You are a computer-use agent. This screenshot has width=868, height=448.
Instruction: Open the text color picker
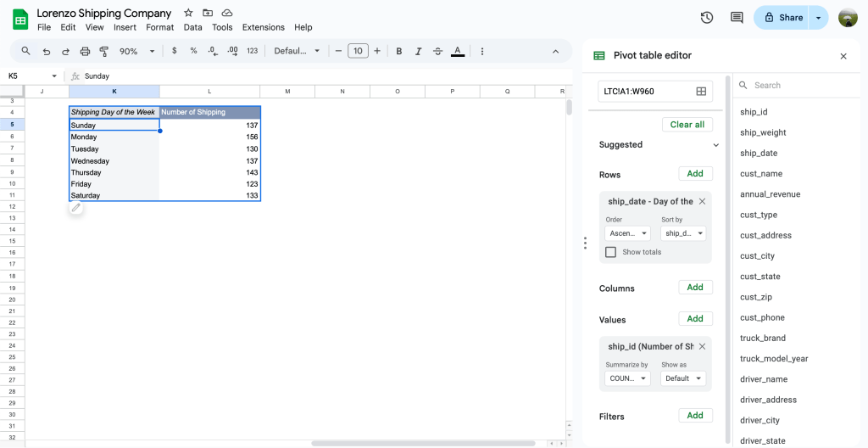click(458, 51)
